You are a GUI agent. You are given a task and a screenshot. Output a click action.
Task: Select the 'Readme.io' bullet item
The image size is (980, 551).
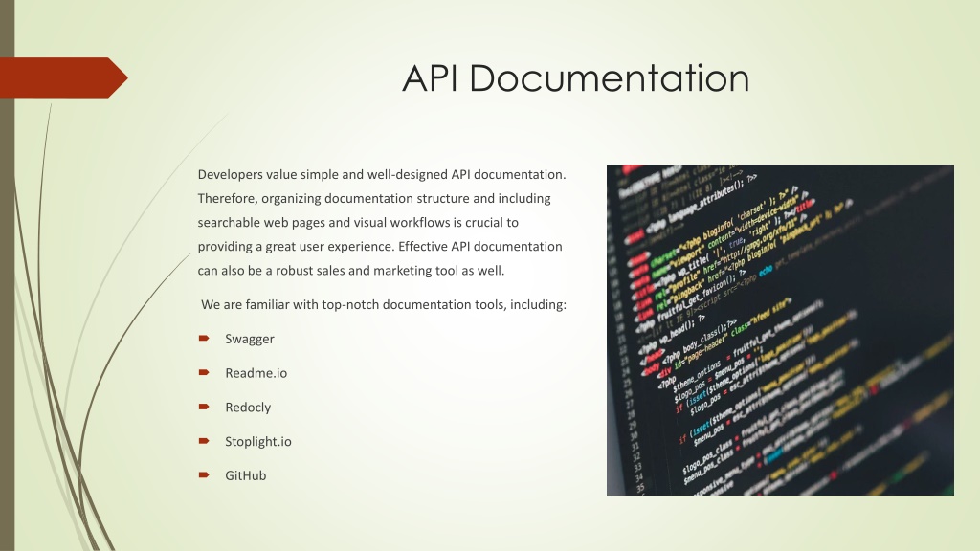(256, 373)
